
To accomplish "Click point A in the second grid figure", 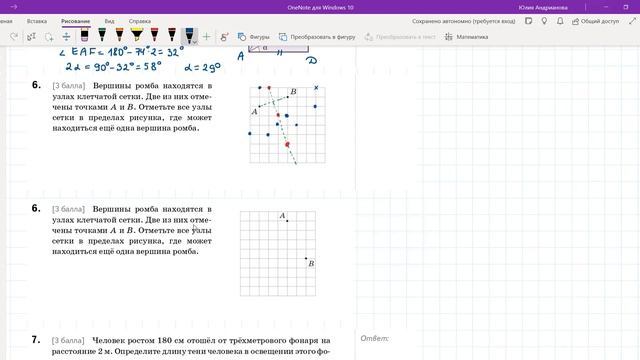I will (287, 221).
